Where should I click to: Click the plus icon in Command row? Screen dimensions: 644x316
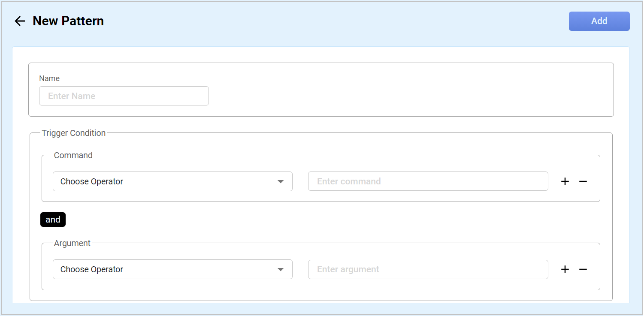tap(565, 181)
